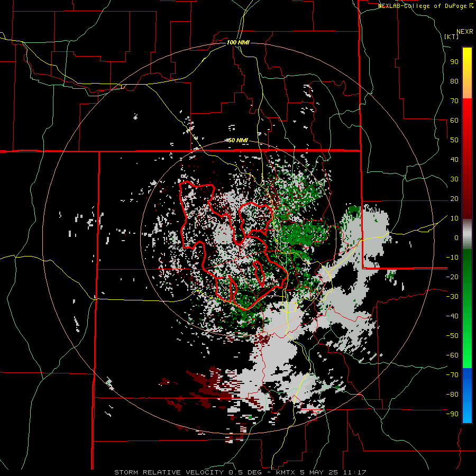Click the 100 NMI range ring label
Screen dimensions: 476x476
[238, 42]
